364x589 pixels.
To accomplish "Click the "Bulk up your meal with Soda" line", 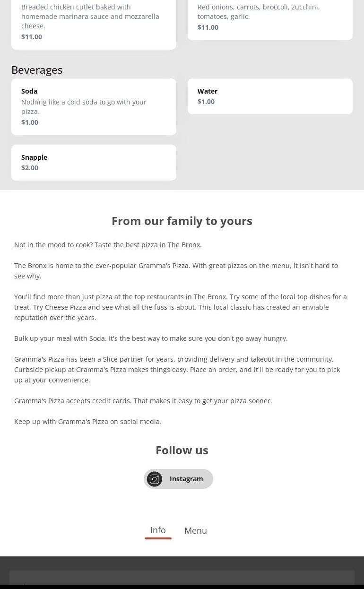I will tap(151, 338).
